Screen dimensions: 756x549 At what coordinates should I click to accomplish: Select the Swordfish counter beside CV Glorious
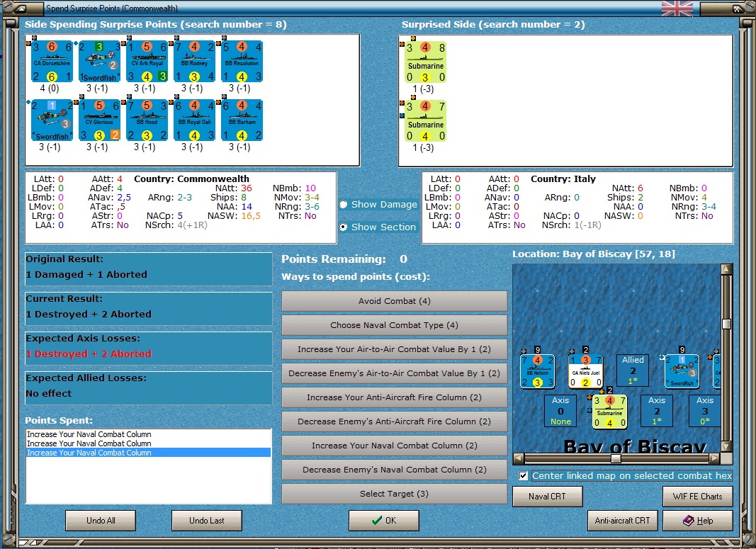click(x=52, y=120)
